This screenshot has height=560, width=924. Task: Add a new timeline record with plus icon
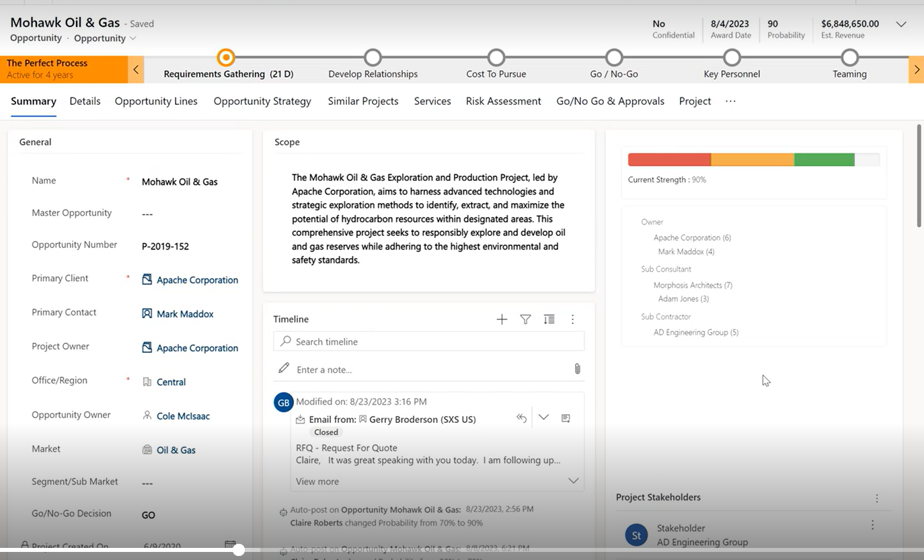[502, 319]
